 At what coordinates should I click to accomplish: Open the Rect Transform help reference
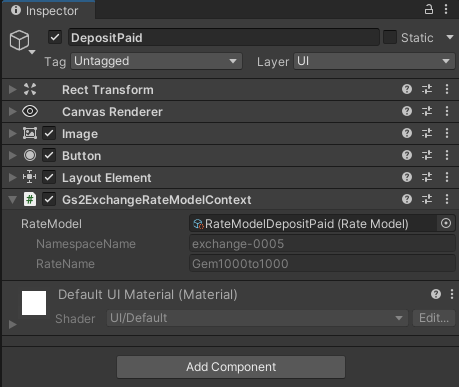pyautogui.click(x=407, y=89)
